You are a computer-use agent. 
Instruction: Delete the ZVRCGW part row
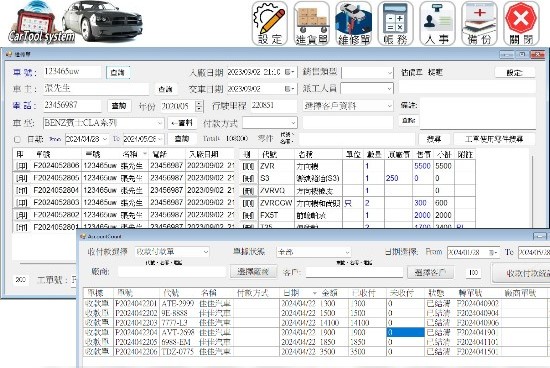(x=248, y=203)
